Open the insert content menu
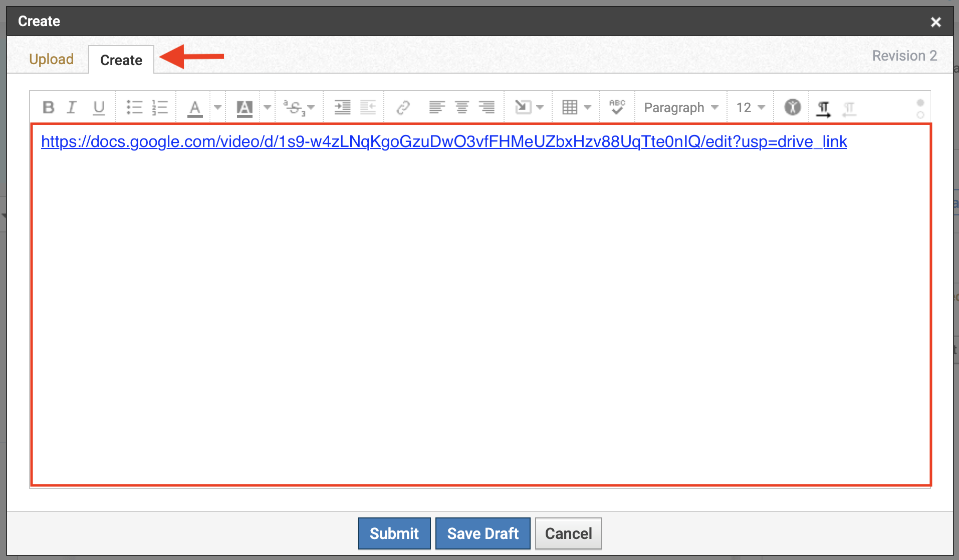 click(x=529, y=107)
